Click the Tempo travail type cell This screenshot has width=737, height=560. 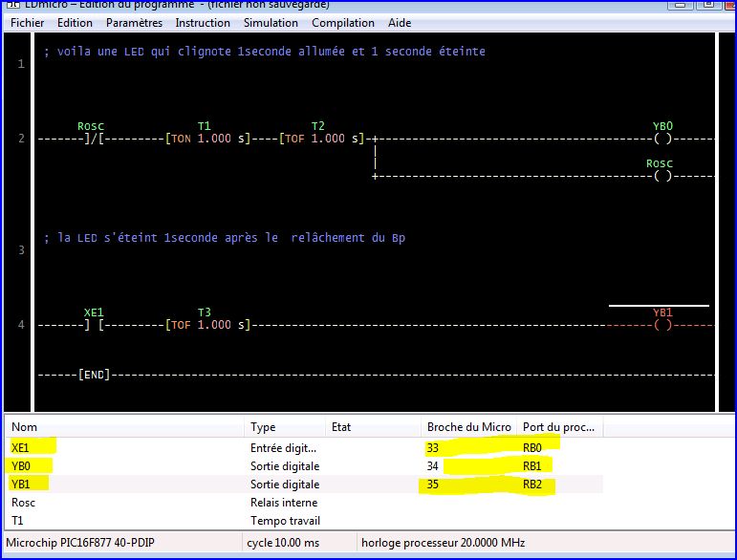tap(285, 521)
